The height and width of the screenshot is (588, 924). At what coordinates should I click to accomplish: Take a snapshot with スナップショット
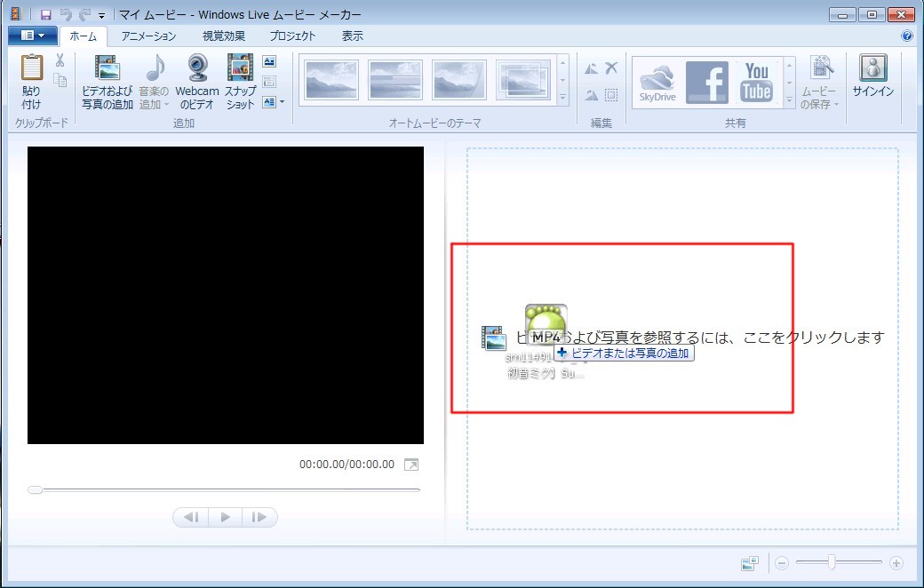[x=240, y=69]
